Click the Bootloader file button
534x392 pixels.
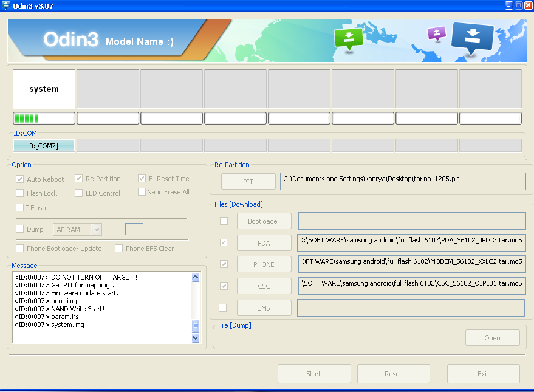[x=264, y=221]
